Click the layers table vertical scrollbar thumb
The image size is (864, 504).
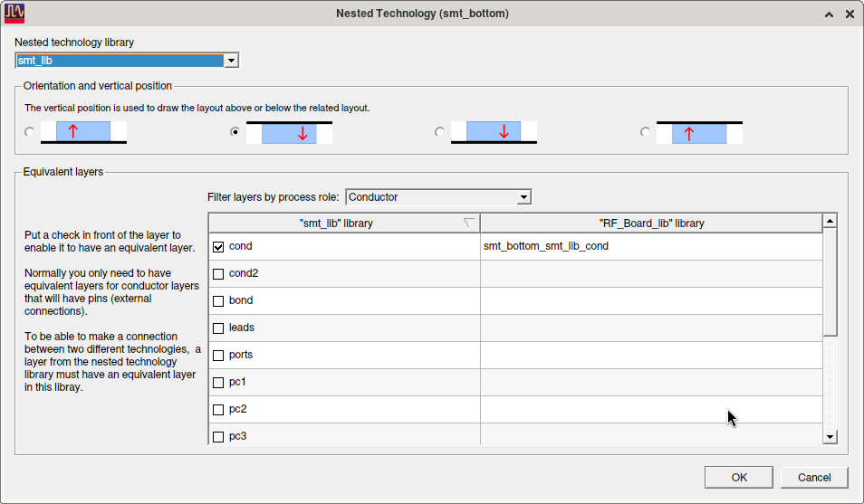830,282
